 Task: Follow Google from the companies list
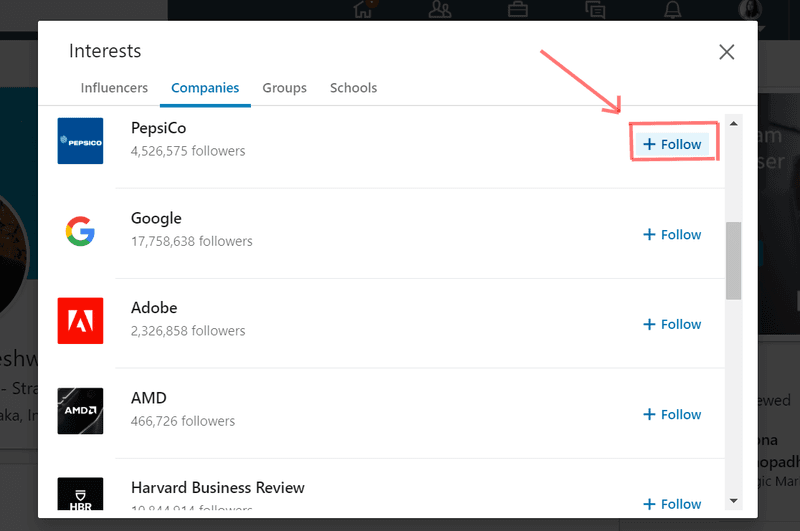pyautogui.click(x=672, y=235)
